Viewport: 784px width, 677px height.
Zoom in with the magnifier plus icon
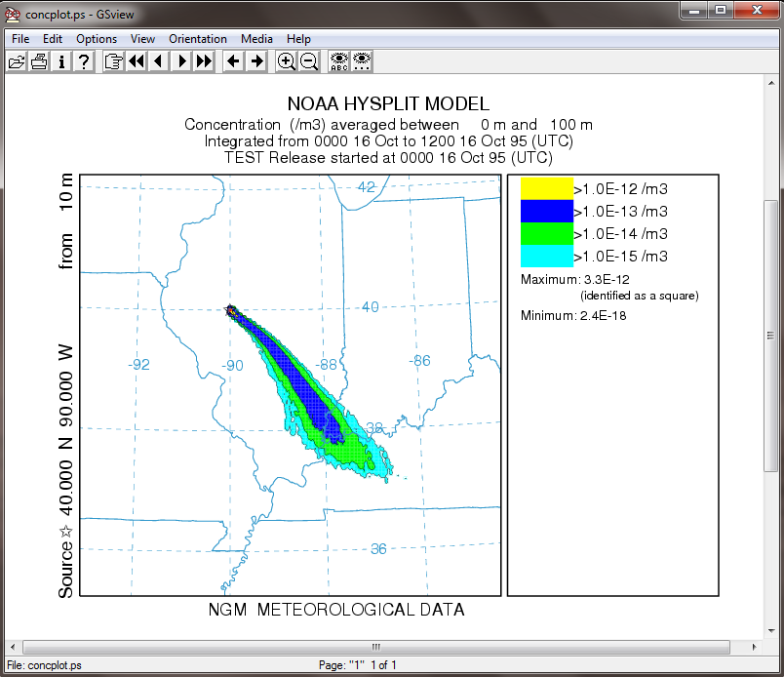coord(286,61)
